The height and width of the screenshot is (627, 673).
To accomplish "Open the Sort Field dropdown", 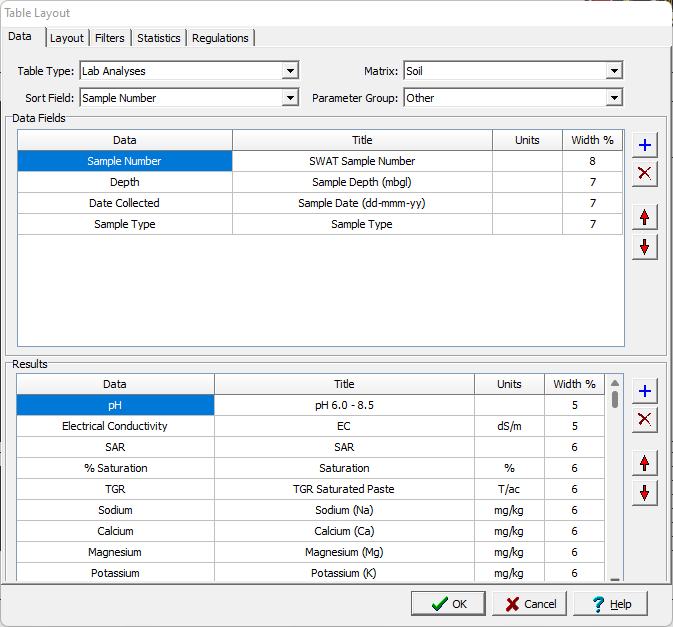I will click(x=290, y=98).
